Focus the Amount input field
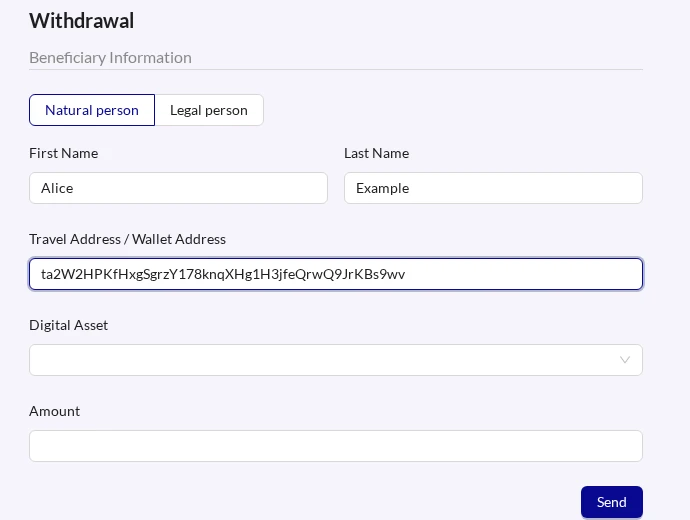 pyautogui.click(x=336, y=446)
